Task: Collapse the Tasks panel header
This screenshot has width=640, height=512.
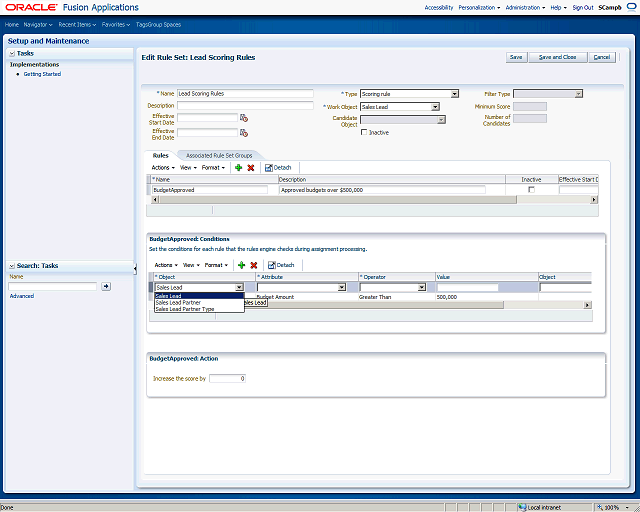Action: pos(12,53)
